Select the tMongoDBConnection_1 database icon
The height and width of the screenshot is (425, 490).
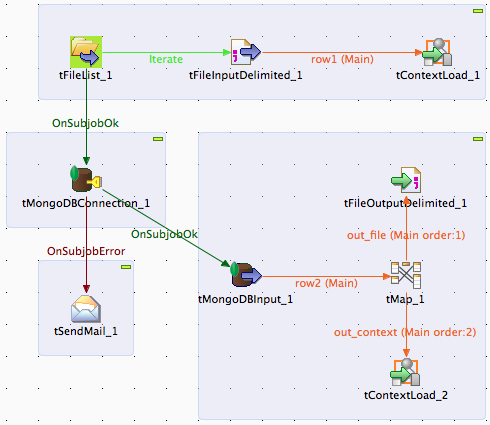[x=86, y=179]
